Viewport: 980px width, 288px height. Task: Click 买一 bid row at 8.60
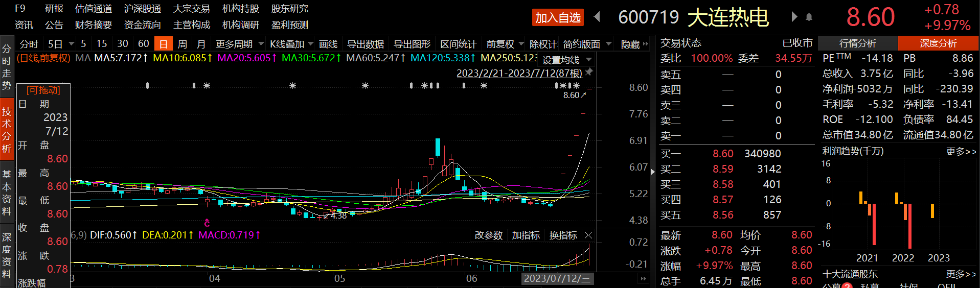click(736, 154)
